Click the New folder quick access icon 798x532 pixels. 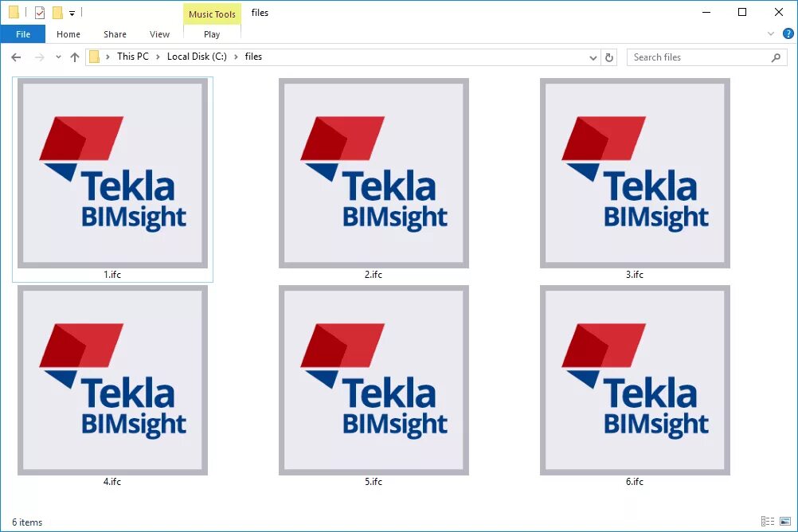tap(57, 13)
